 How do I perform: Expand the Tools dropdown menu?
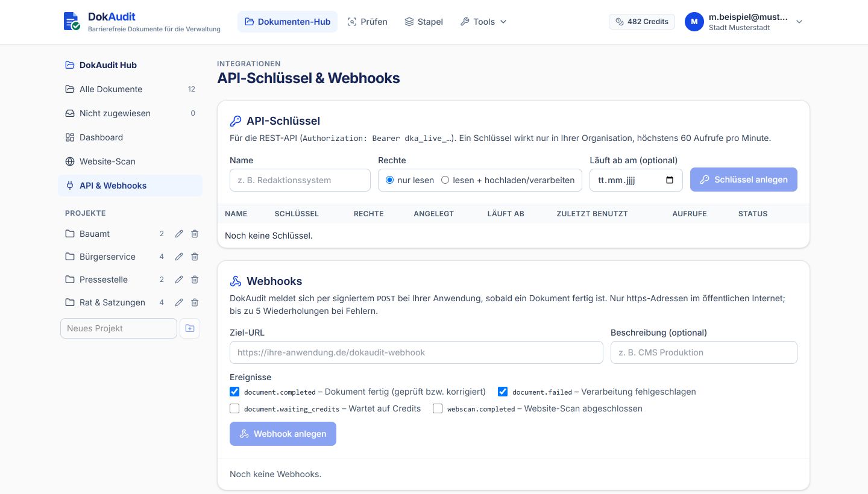(483, 22)
